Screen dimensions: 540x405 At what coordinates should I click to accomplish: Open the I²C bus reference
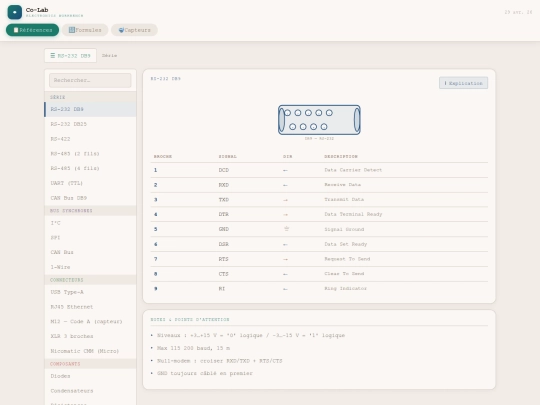pyautogui.click(x=90, y=223)
